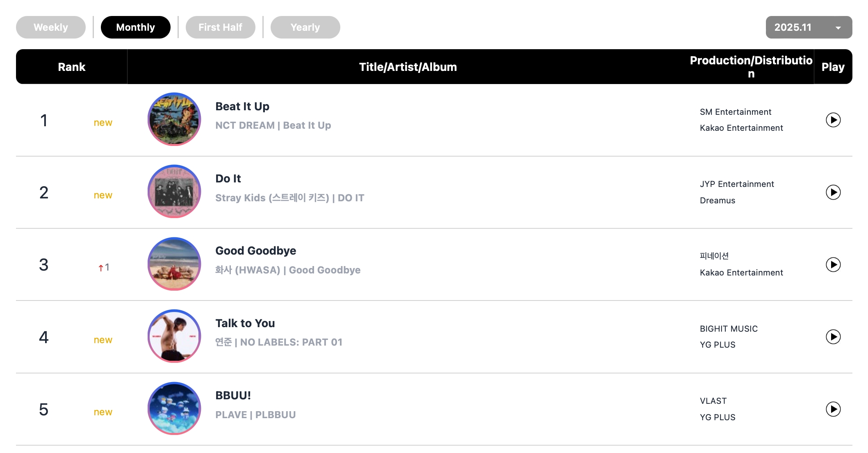Viewport: 868px width, 453px height.
Task: Click the Rank column header
Action: pyautogui.click(x=72, y=67)
